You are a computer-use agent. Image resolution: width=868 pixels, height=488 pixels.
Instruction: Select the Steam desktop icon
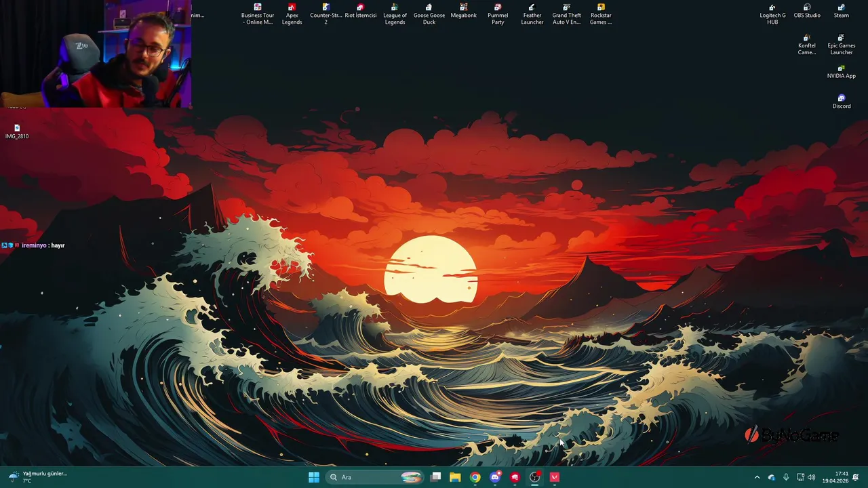tap(842, 12)
